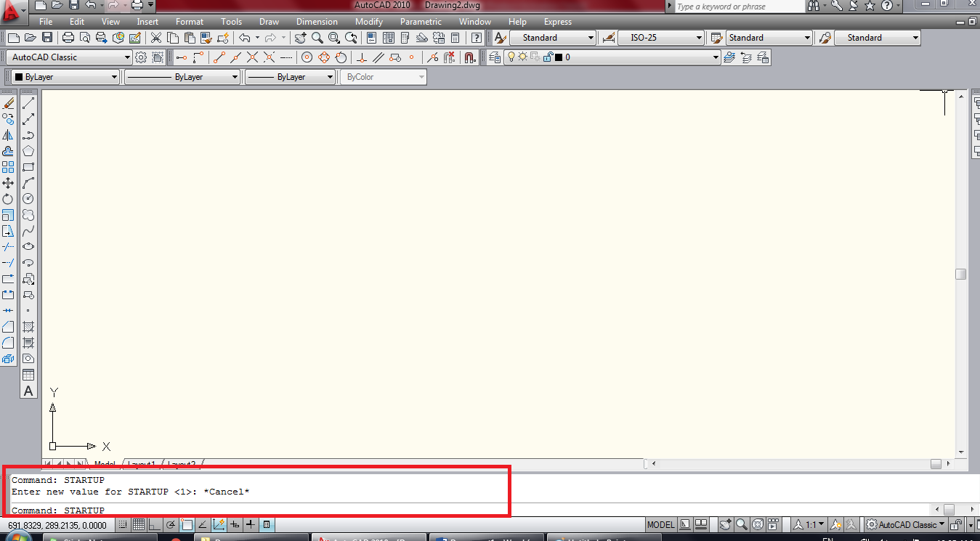The image size is (980, 541).
Task: Switch to the Layout1 tab
Action: point(140,464)
